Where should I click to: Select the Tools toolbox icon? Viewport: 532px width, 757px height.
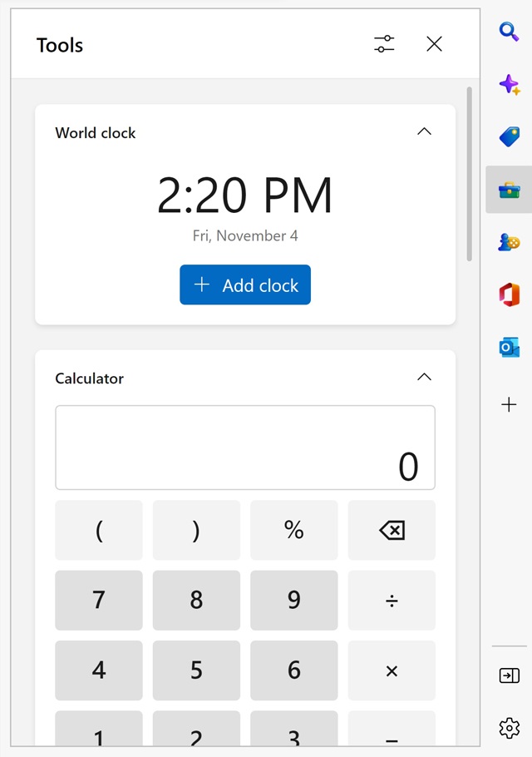point(509,189)
